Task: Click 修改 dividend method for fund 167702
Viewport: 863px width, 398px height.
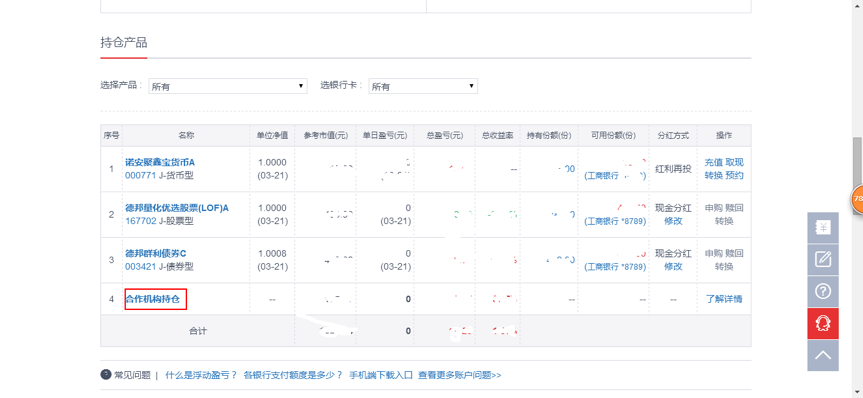Action: [673, 221]
